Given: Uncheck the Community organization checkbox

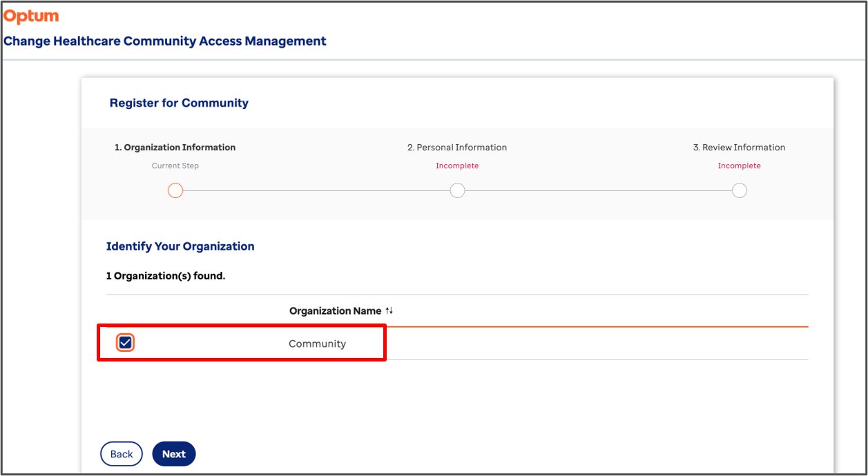Looking at the screenshot, I should (125, 341).
